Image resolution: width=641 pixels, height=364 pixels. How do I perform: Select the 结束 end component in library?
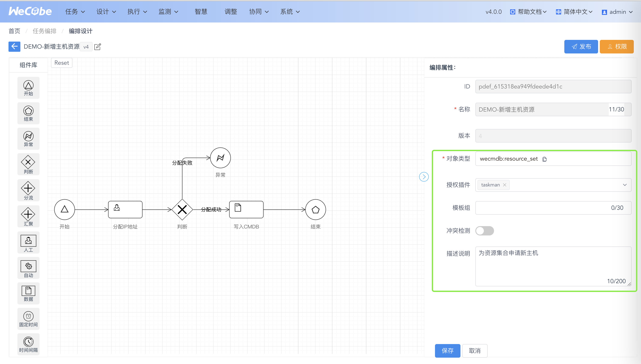point(28,113)
